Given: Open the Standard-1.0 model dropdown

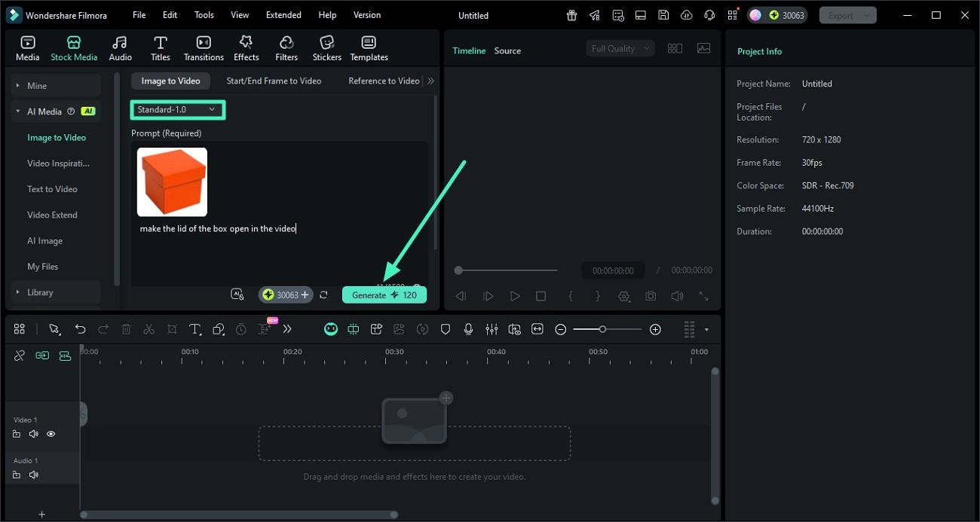Looking at the screenshot, I should click(x=177, y=109).
